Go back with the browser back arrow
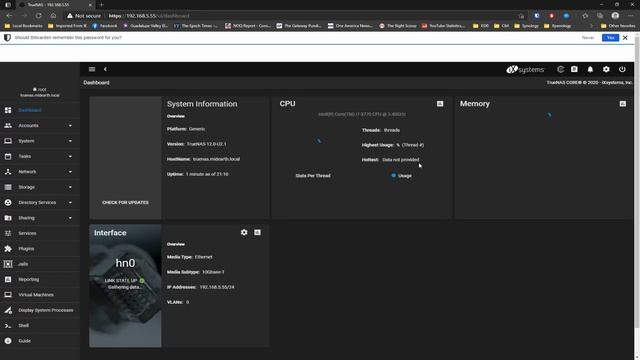The image size is (640, 360). (x=9, y=16)
